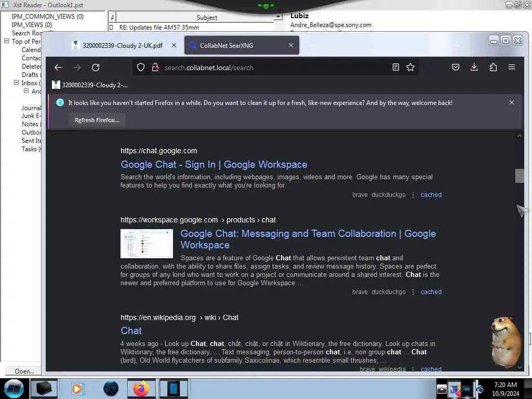The height and width of the screenshot is (399, 532).
Task: Select the Calendar folder in Xst Reader
Action: [31, 49]
